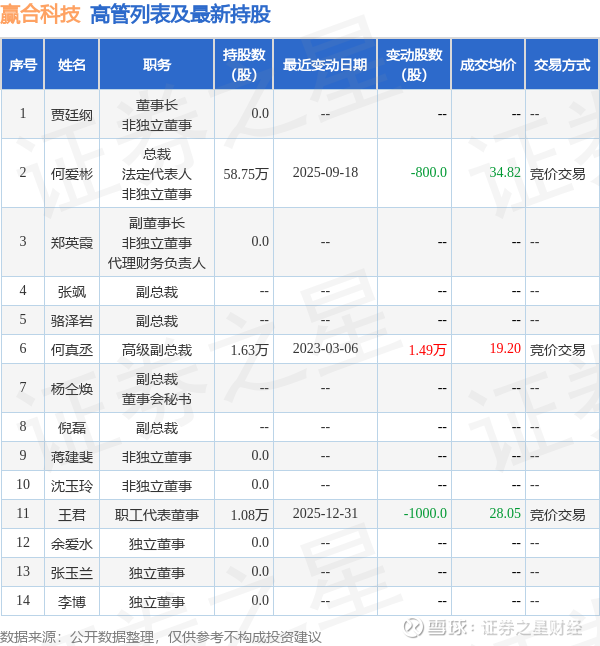The height and width of the screenshot is (646, 600).
Task: Click the name 张玉兰
Action: click(72, 572)
